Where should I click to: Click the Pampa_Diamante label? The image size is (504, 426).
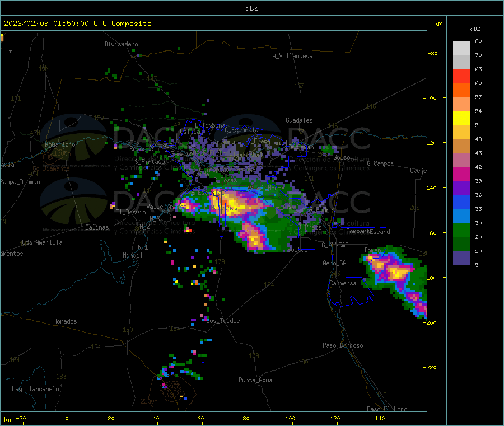24,182
